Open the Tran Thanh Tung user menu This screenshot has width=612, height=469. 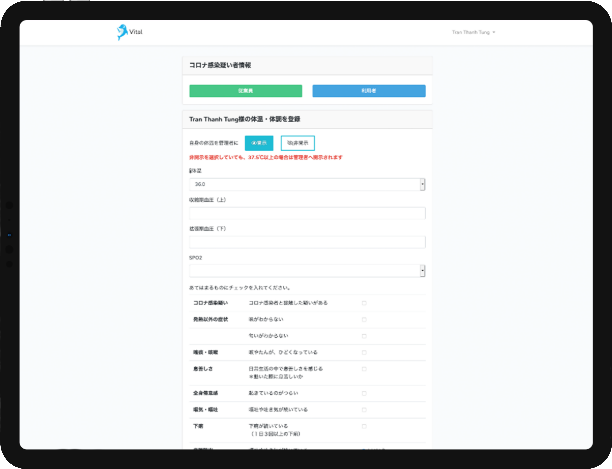pos(473,32)
